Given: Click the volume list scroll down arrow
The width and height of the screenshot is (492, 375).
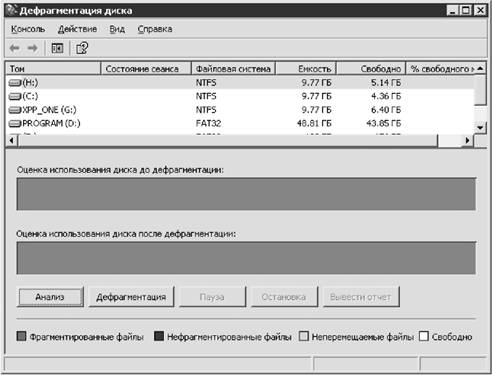Looking at the screenshot, I should pyautogui.click(x=480, y=127).
